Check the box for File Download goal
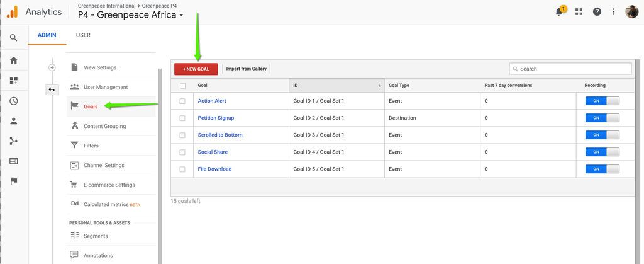This screenshot has height=264, width=644. [182, 169]
